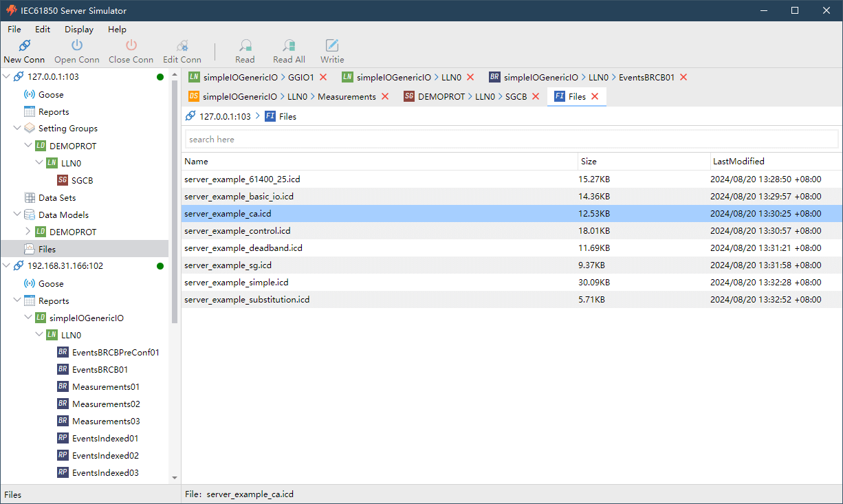Click the Read toolbar icon
The width and height of the screenshot is (843, 504).
pos(245,45)
